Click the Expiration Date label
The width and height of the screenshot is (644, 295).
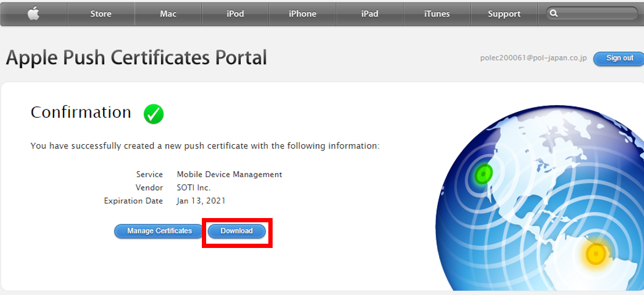pos(134,201)
